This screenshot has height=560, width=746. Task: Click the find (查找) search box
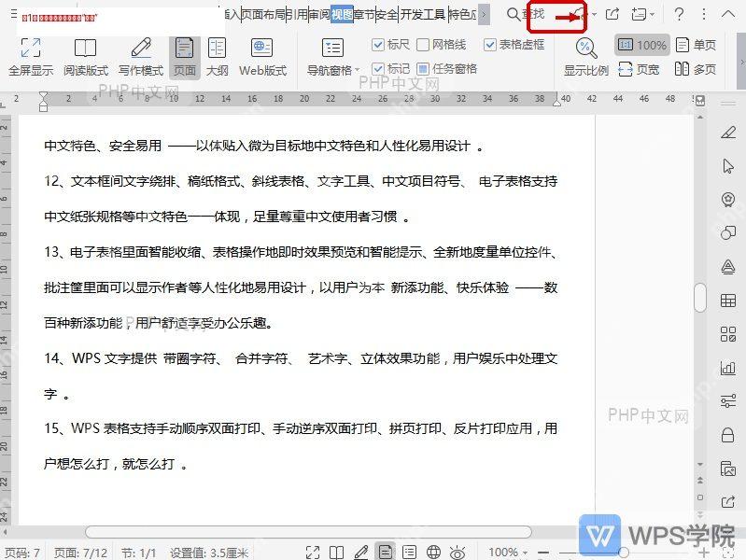526,14
